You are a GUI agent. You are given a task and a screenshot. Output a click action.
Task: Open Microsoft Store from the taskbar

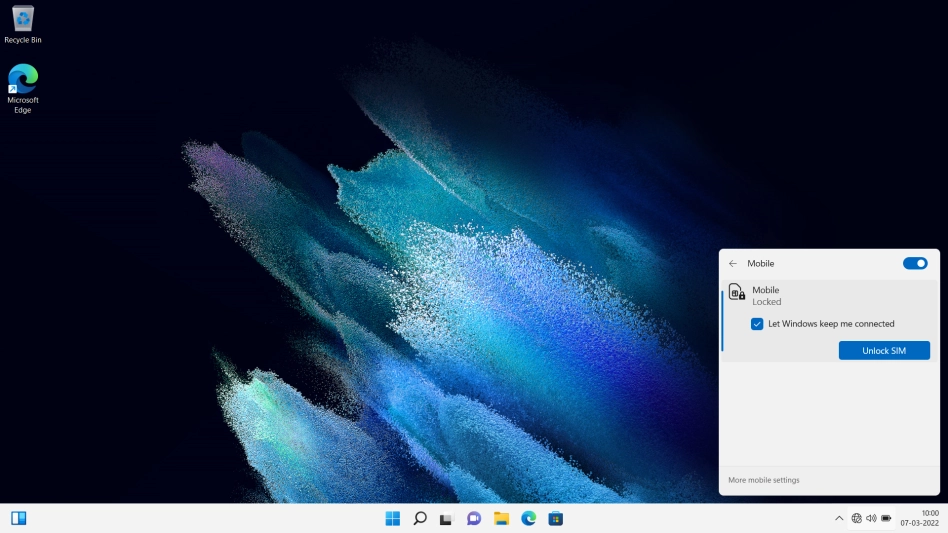click(555, 518)
